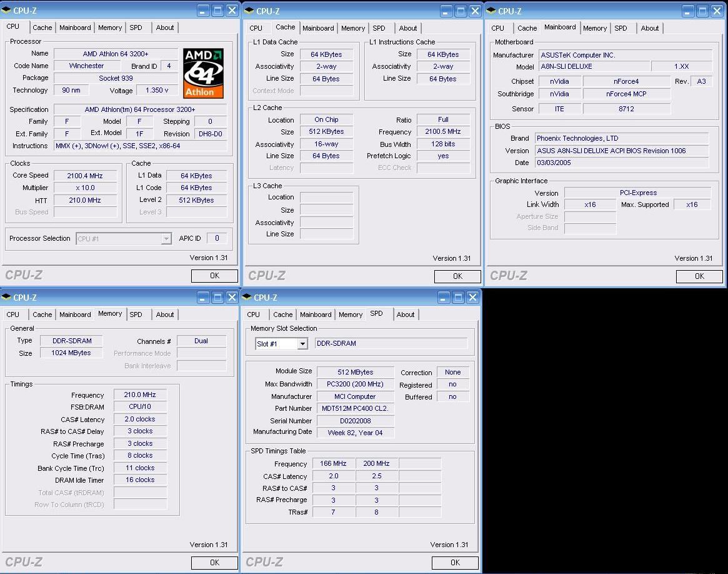Open Cache tab in the CPU window
728x574 pixels.
click(x=42, y=28)
